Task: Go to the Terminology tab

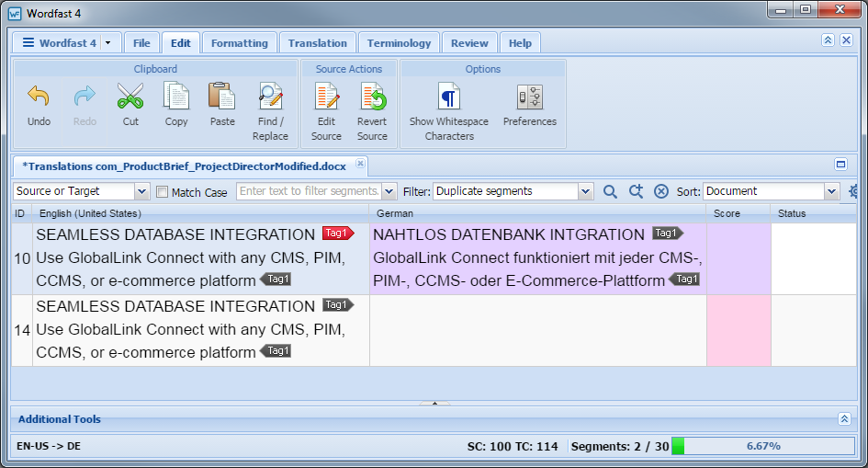Action: tap(399, 42)
